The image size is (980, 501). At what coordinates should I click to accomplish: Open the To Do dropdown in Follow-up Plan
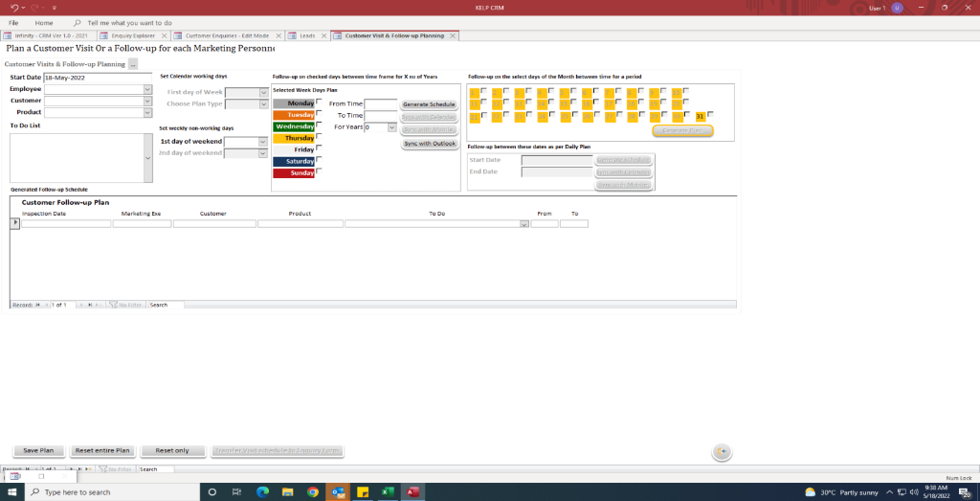tap(524, 224)
